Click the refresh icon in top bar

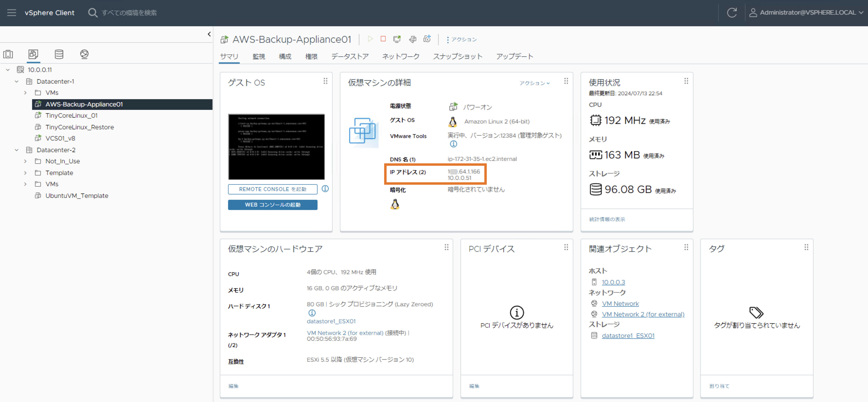[x=732, y=13]
